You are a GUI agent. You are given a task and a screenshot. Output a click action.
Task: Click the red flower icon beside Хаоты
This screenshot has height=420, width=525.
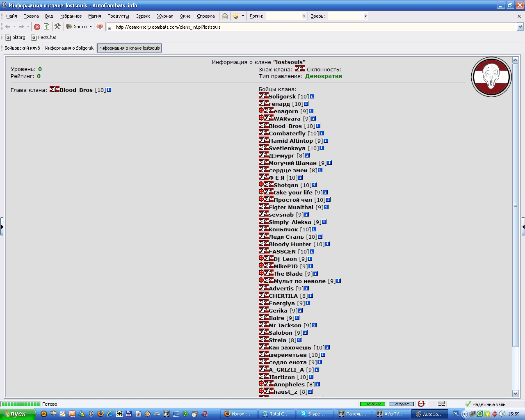(100, 27)
